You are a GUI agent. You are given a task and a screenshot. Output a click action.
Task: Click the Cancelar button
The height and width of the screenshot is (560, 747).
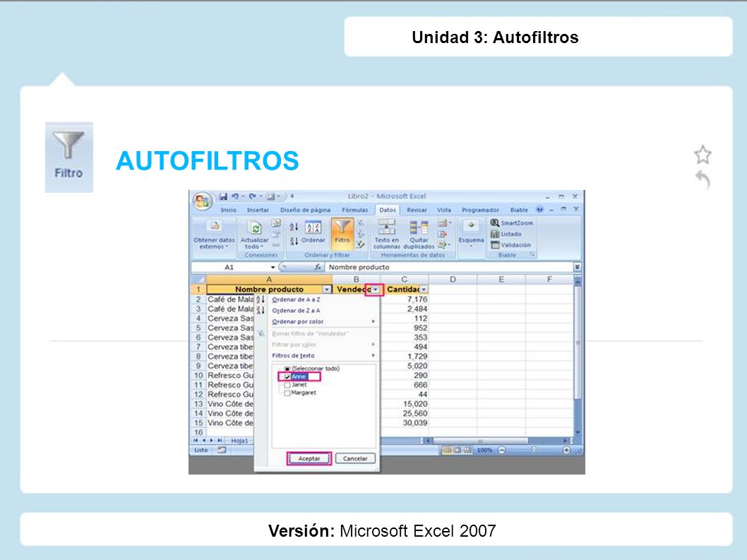(x=355, y=458)
